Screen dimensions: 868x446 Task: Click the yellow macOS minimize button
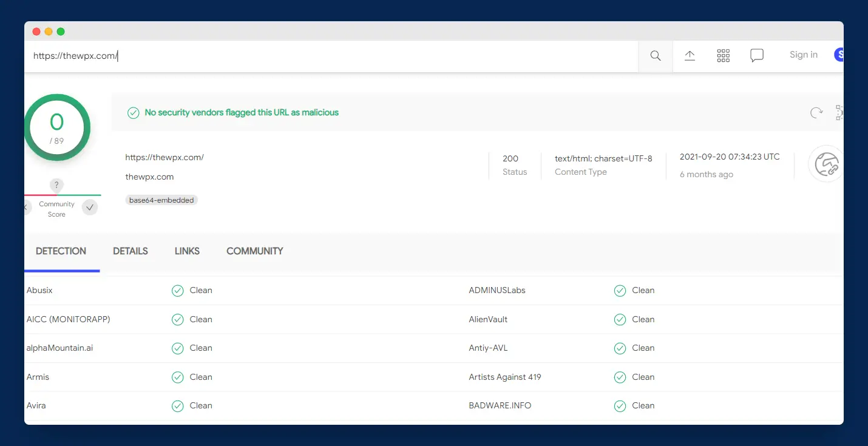tap(49, 32)
